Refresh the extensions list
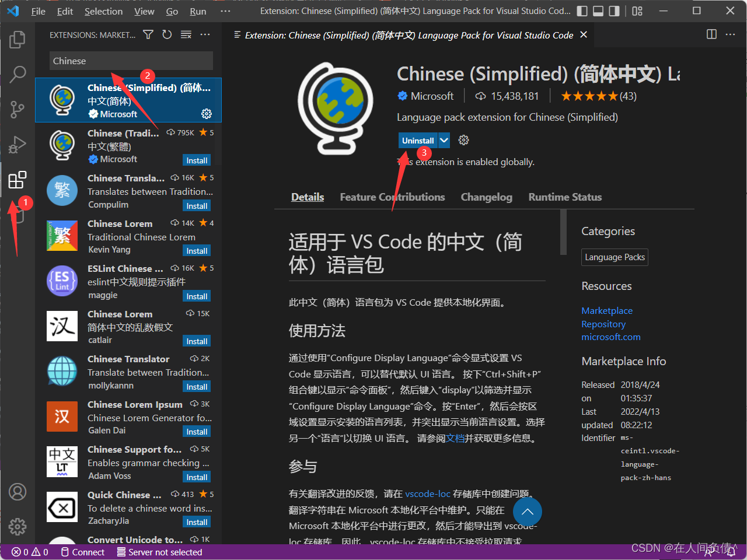The width and height of the screenshot is (747, 560). coord(167,35)
